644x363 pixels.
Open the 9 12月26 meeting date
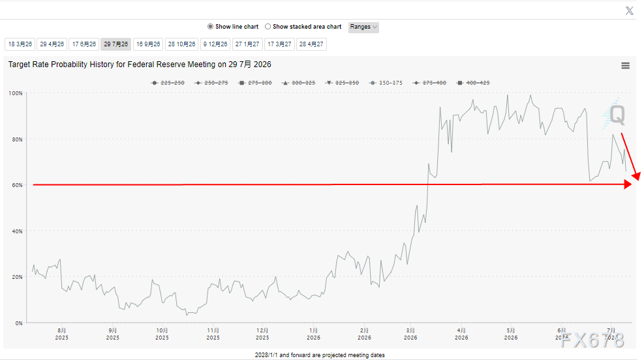click(215, 44)
